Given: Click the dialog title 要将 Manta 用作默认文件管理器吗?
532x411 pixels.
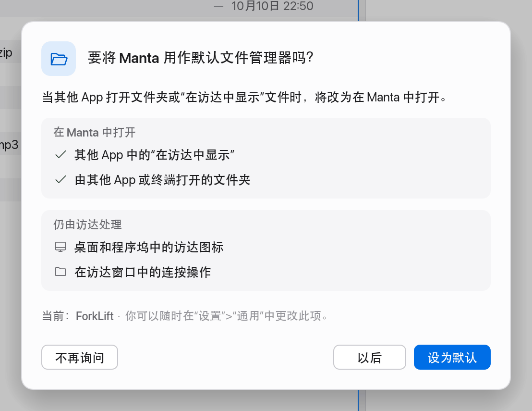Looking at the screenshot, I should [x=201, y=58].
